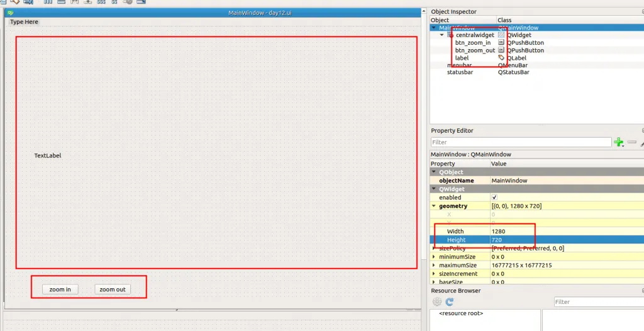Click the minus remove property icon
The width and height of the screenshot is (644, 331).
click(631, 143)
